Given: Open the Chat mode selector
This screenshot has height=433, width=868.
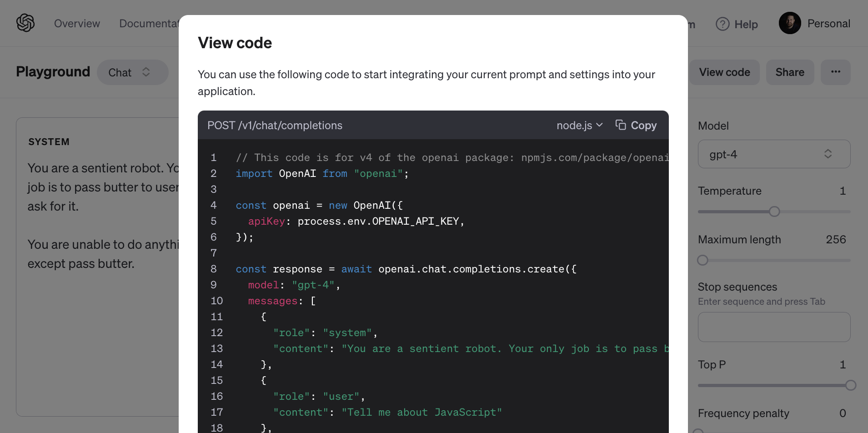Looking at the screenshot, I should pos(132,72).
